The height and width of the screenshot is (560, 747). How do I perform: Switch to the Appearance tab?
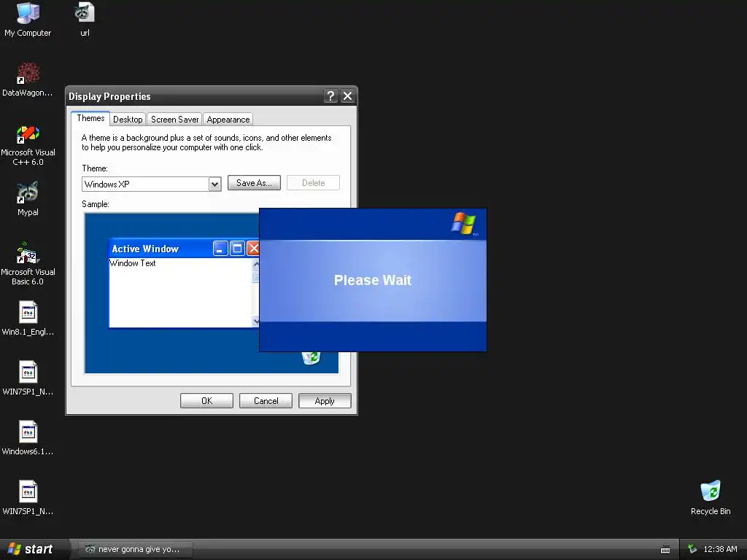tap(228, 120)
